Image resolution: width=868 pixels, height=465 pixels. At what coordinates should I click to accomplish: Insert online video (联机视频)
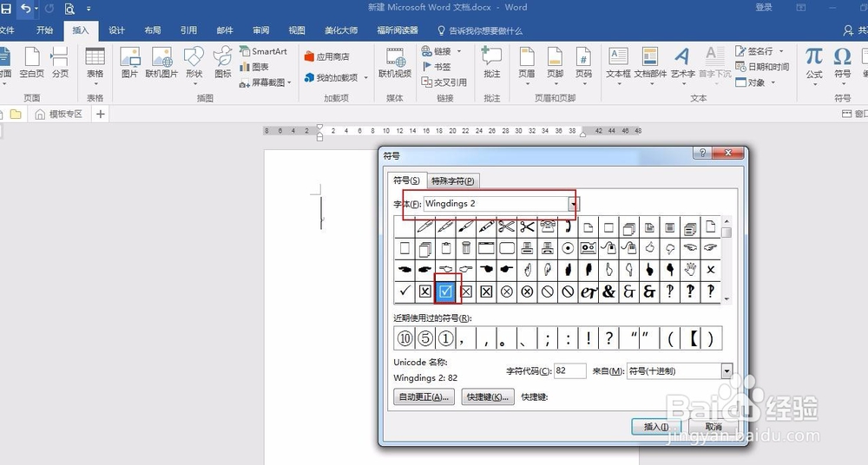point(395,63)
